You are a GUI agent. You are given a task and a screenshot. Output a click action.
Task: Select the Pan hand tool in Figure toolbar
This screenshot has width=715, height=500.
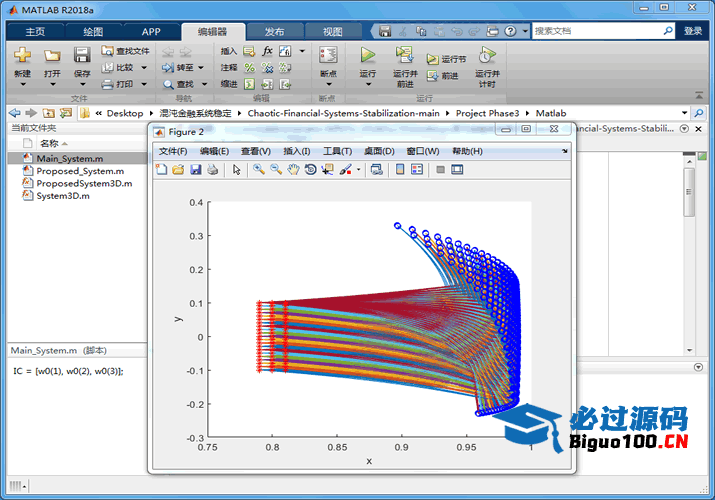(x=293, y=170)
